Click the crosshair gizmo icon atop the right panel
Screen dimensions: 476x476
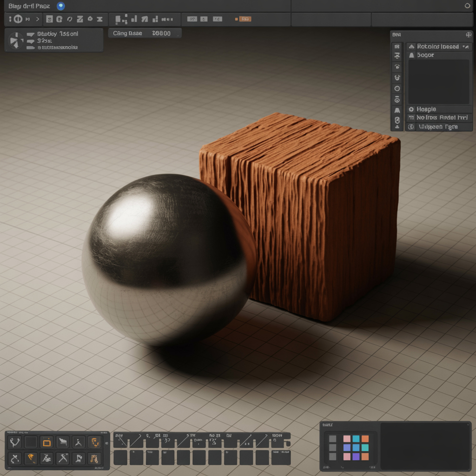(468, 35)
